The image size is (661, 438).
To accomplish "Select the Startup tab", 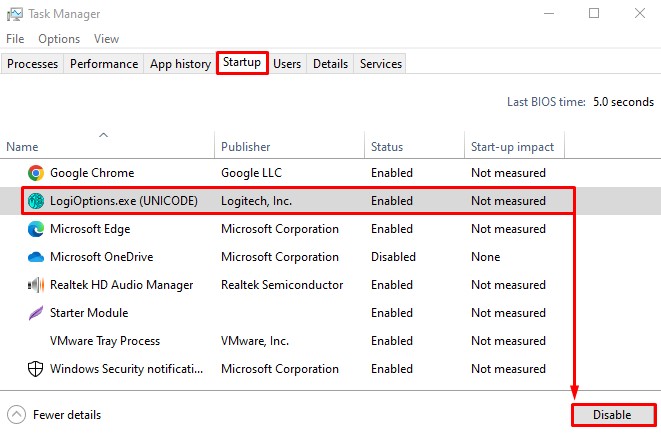I will point(242,62).
